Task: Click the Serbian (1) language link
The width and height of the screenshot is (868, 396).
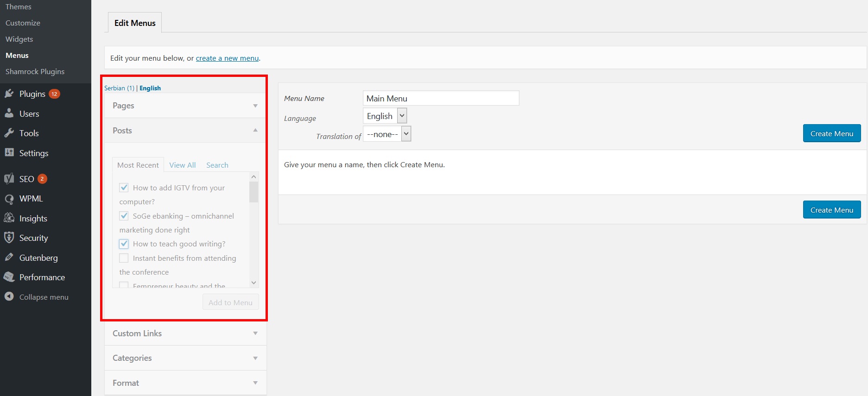Action: click(119, 88)
